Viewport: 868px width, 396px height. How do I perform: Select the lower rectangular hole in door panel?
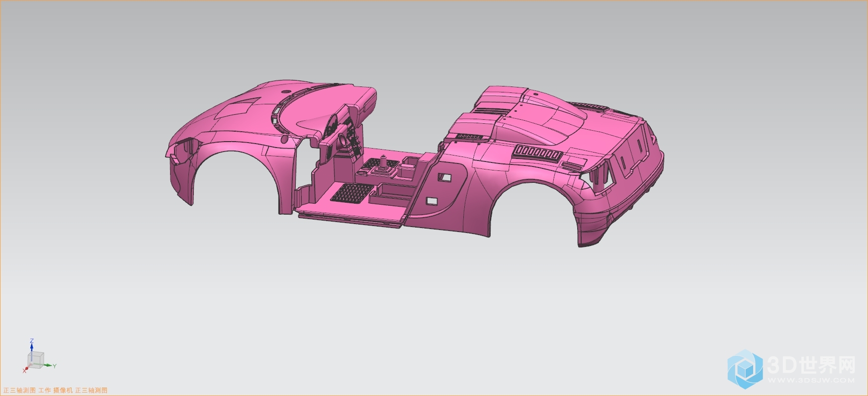click(x=432, y=201)
